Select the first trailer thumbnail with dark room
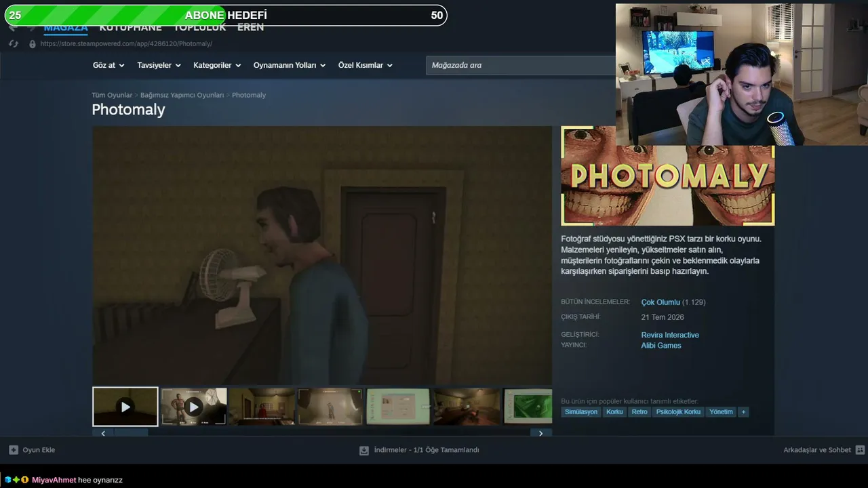The height and width of the screenshot is (488, 868). point(125,407)
